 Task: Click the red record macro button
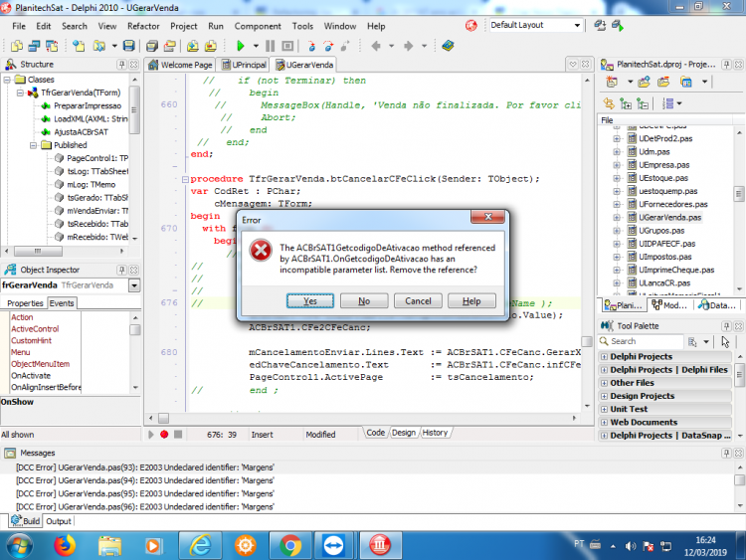(x=164, y=435)
